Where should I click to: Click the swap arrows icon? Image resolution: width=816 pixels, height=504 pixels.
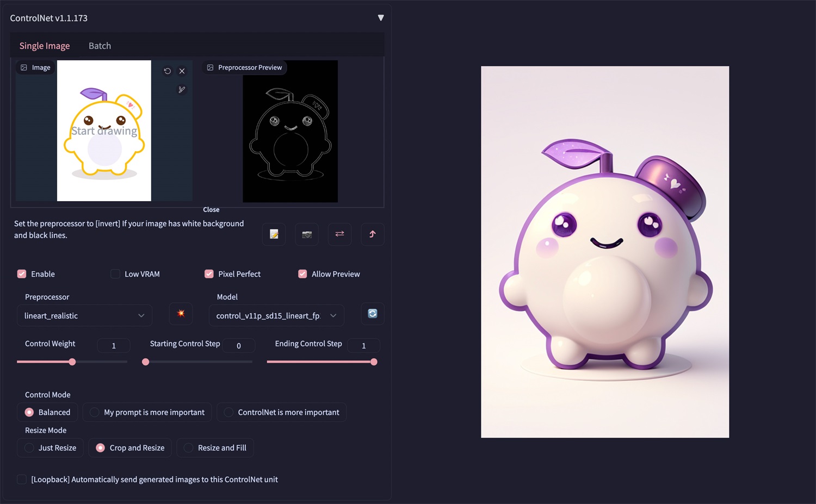[x=339, y=234]
